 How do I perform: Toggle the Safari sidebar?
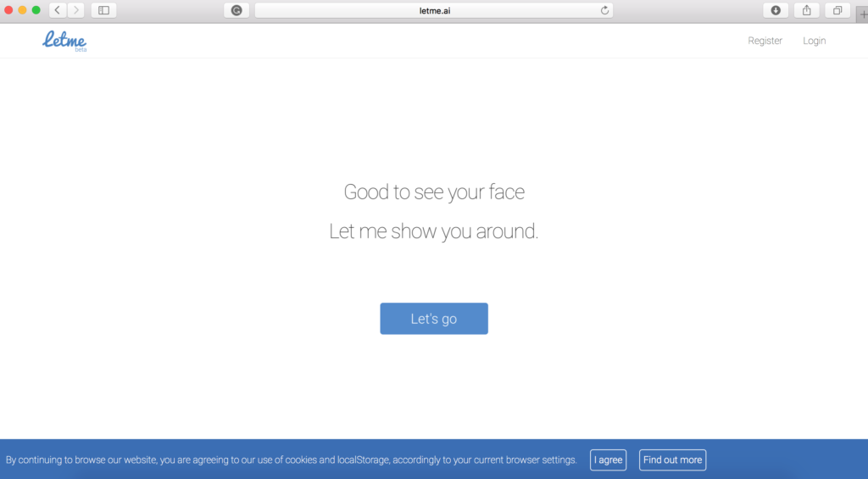(103, 10)
